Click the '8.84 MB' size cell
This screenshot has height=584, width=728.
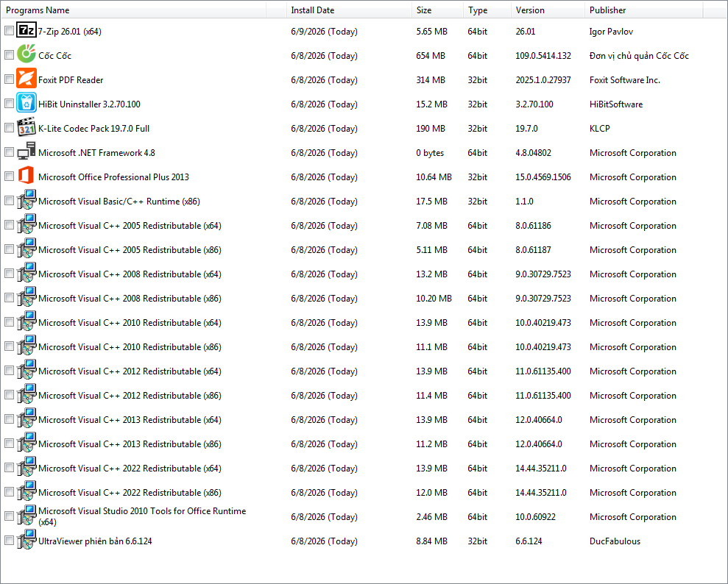coord(432,541)
